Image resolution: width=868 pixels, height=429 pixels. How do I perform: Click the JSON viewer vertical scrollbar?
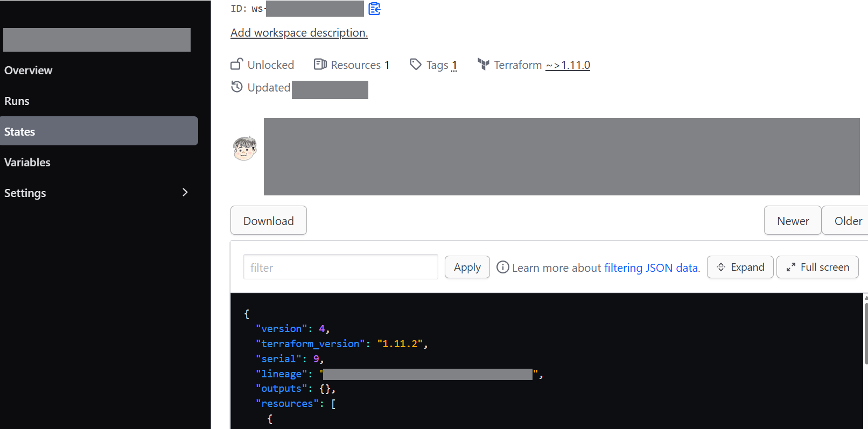(866, 334)
